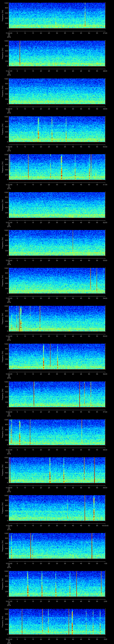
Task: Click the 3:00 end label of the last axis
Action: tap(105, 639)
